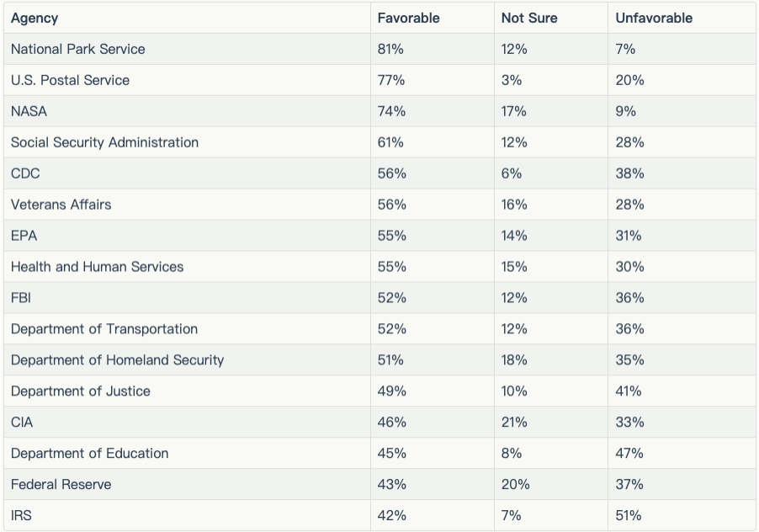
Task: Click Social Security Administration agency name
Action: tap(104, 142)
